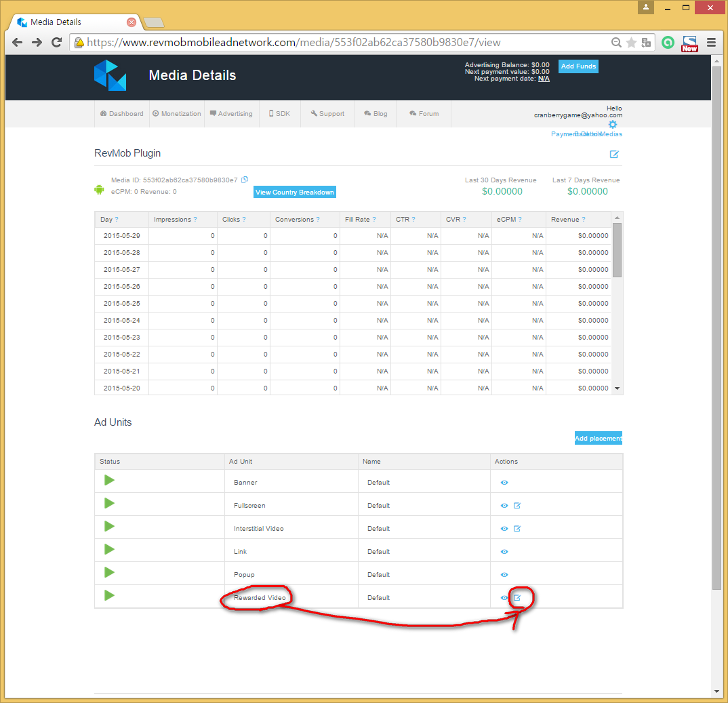
Task: Click the Chrome user profile button
Action: click(646, 7)
